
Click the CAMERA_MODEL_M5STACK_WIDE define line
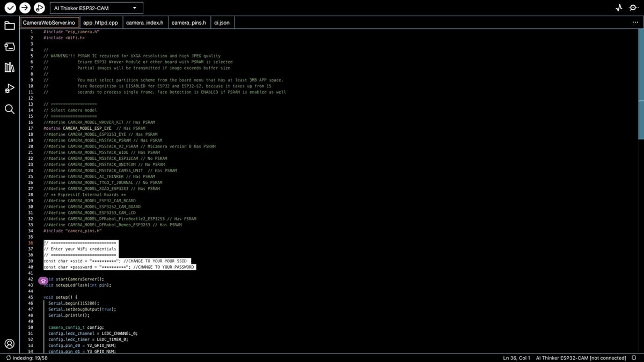pyautogui.click(x=101, y=152)
